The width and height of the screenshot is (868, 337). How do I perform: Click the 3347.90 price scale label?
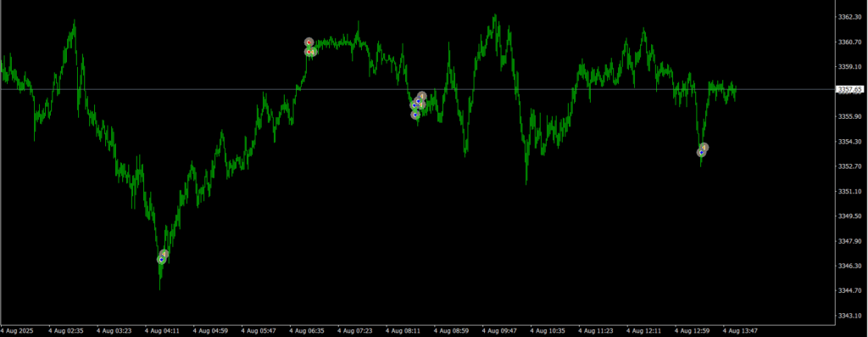pos(849,241)
